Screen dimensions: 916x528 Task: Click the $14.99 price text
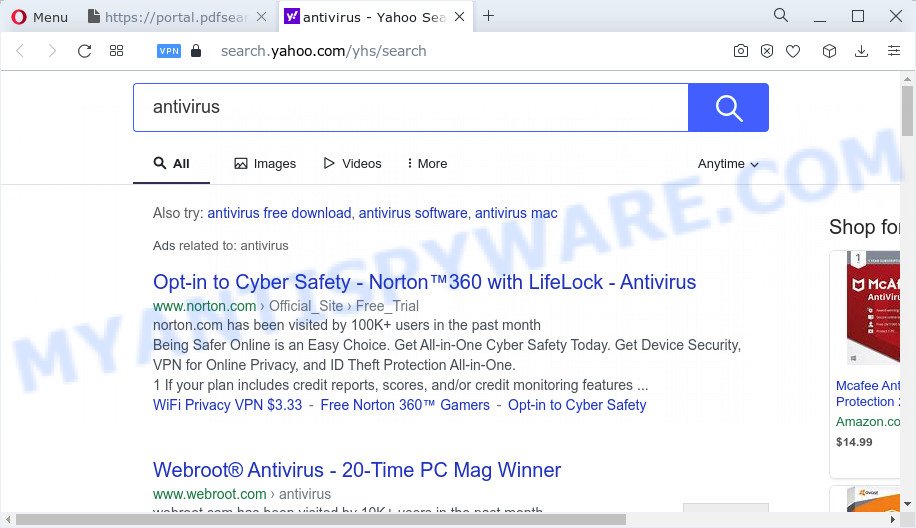[x=854, y=442]
